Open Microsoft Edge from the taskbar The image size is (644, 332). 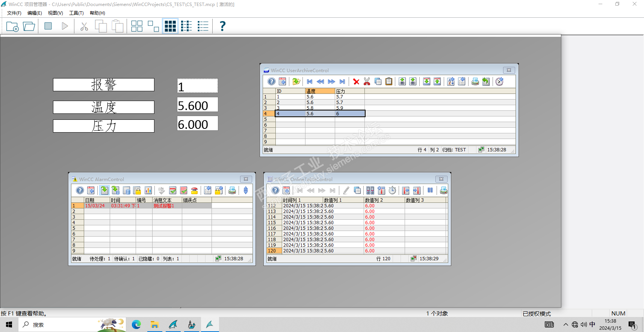tap(136, 324)
